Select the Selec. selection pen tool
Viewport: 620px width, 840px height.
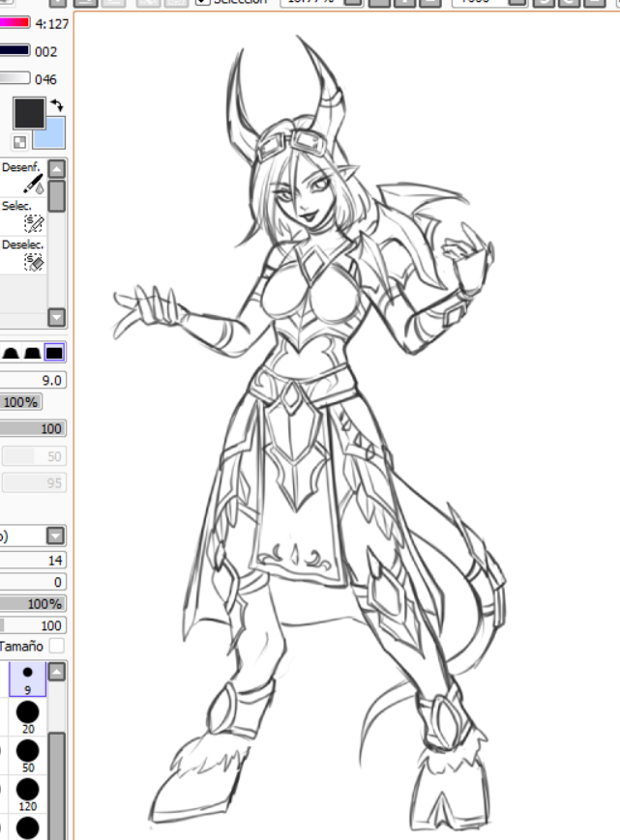[x=23, y=217]
